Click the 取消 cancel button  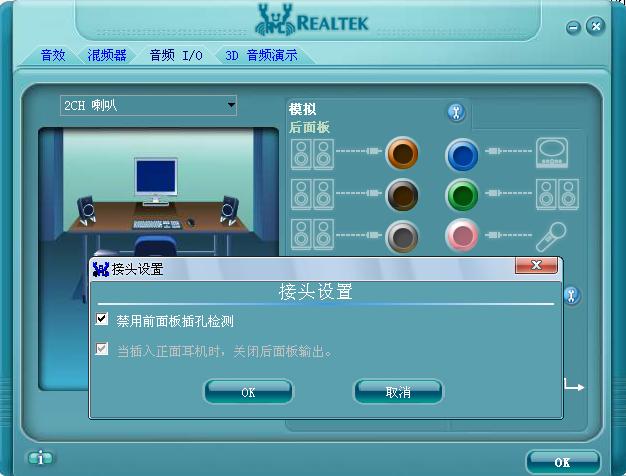[398, 392]
